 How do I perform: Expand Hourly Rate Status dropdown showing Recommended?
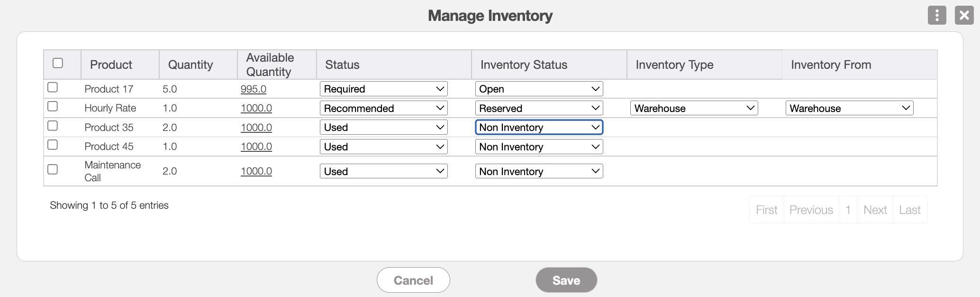[383, 108]
